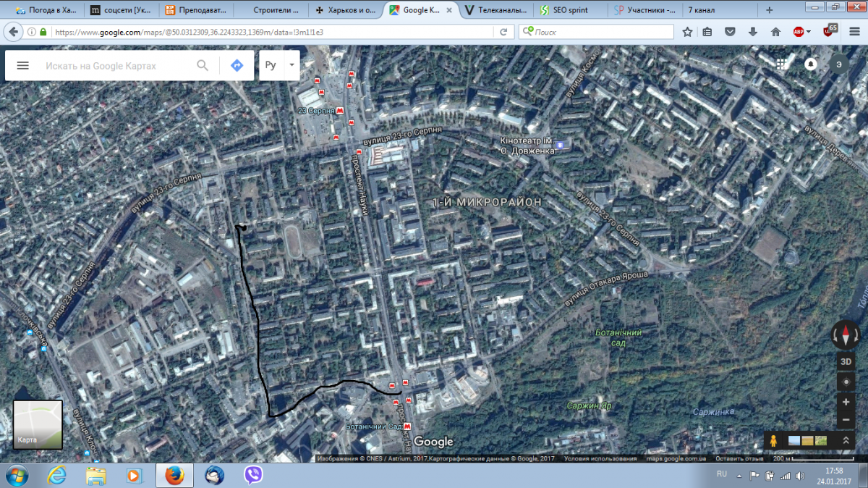868x488 pixels.
Task: Open the Google Maps hamburger menu
Action: click(22, 65)
